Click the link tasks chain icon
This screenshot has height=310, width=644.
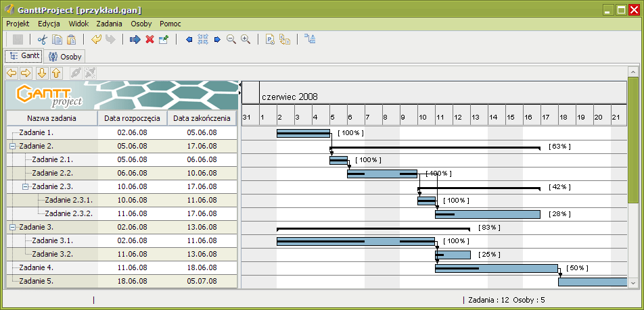point(76,73)
